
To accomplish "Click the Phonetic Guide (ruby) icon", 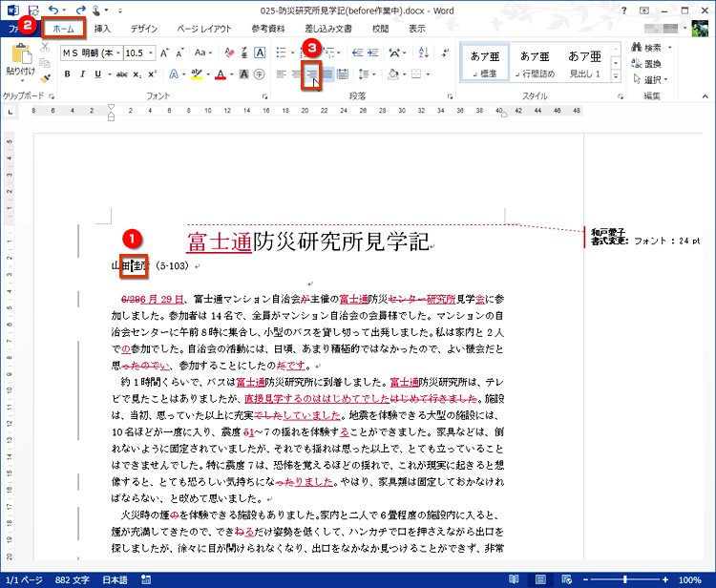I will 244,52.
